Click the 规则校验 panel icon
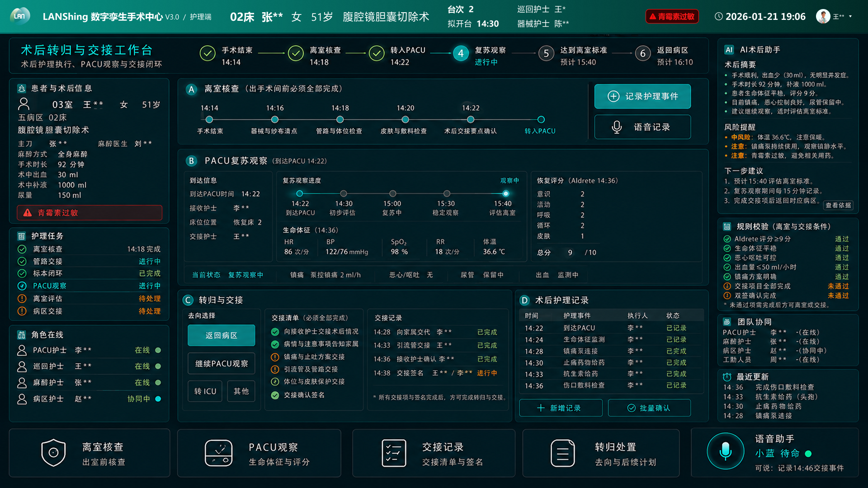Image resolution: width=868 pixels, height=488 pixels. (727, 226)
